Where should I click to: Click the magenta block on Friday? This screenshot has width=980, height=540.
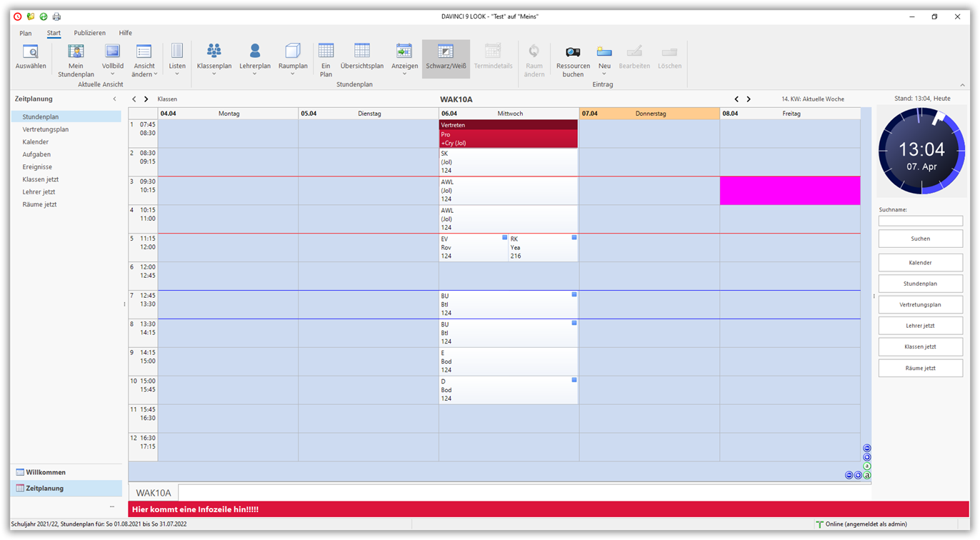pos(789,191)
